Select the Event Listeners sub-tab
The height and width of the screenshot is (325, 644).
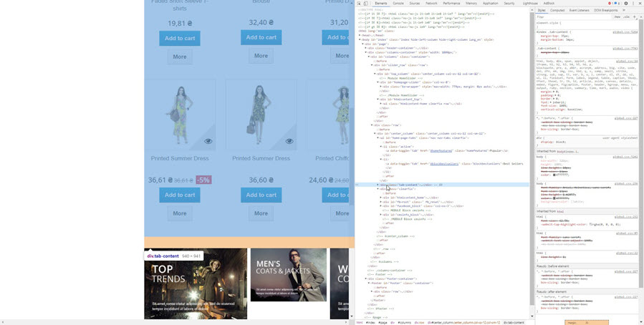click(x=579, y=10)
